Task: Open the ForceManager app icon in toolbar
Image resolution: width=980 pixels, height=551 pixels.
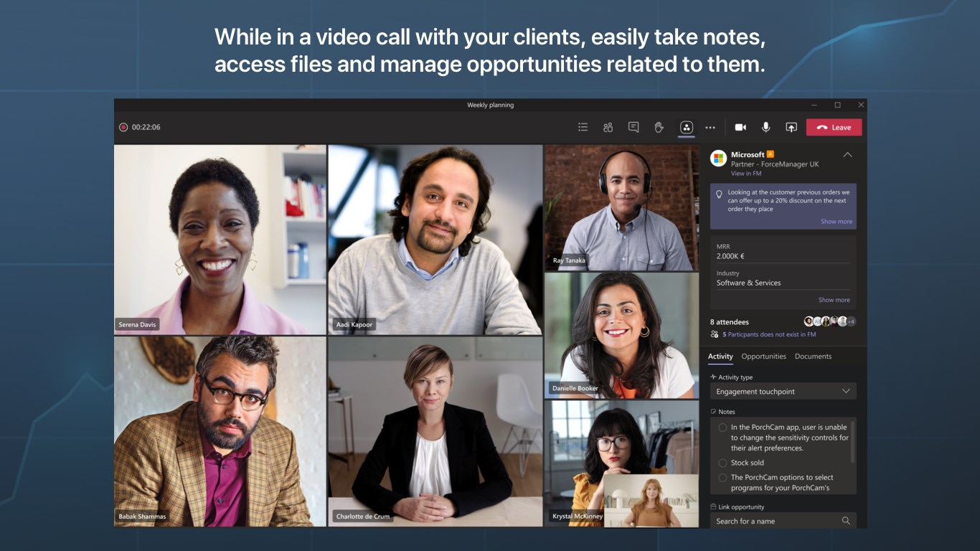Action: tap(686, 127)
